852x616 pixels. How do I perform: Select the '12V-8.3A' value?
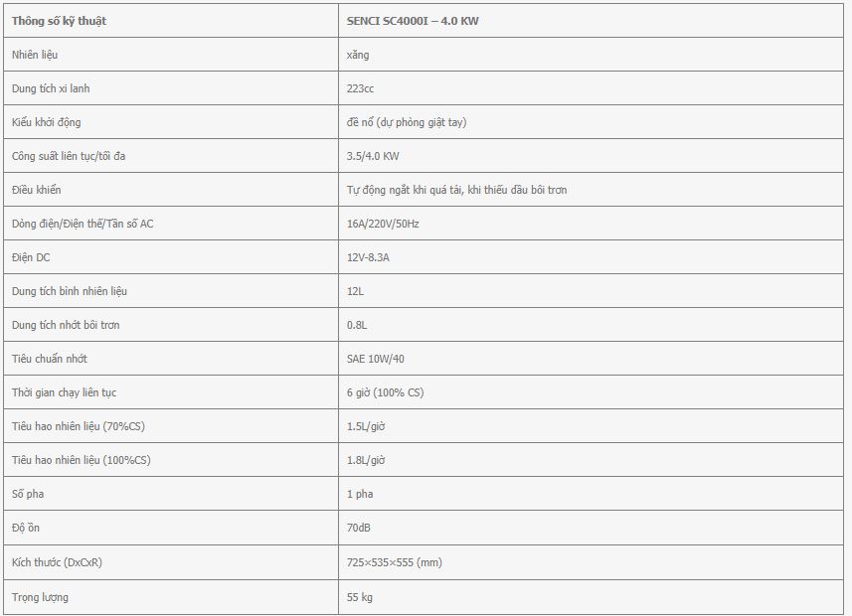[368, 257]
